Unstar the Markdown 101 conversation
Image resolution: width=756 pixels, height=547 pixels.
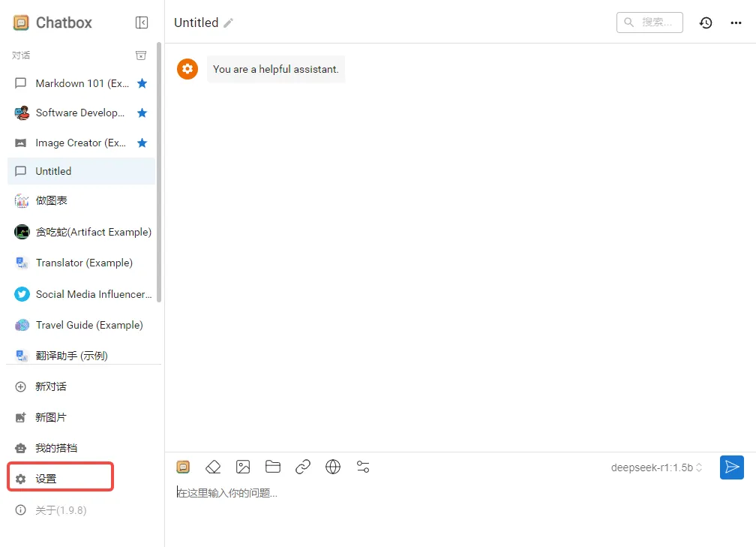pos(142,83)
